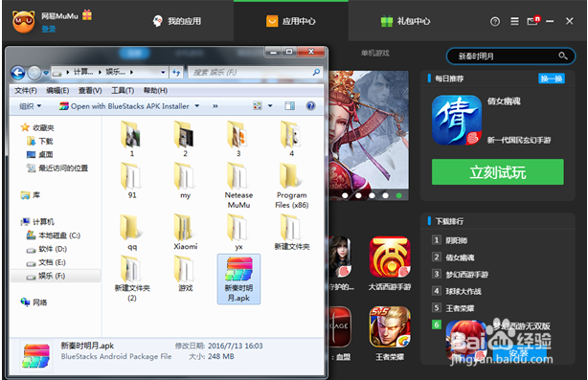Open the 帮助(H) menu
Screen dimensions: 588x380
click(155, 90)
